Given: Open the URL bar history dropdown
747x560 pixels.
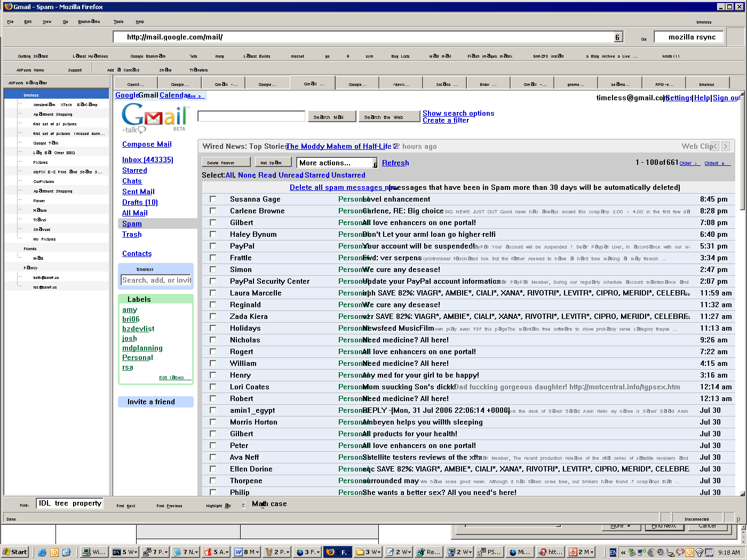Looking at the screenshot, I should [x=617, y=37].
